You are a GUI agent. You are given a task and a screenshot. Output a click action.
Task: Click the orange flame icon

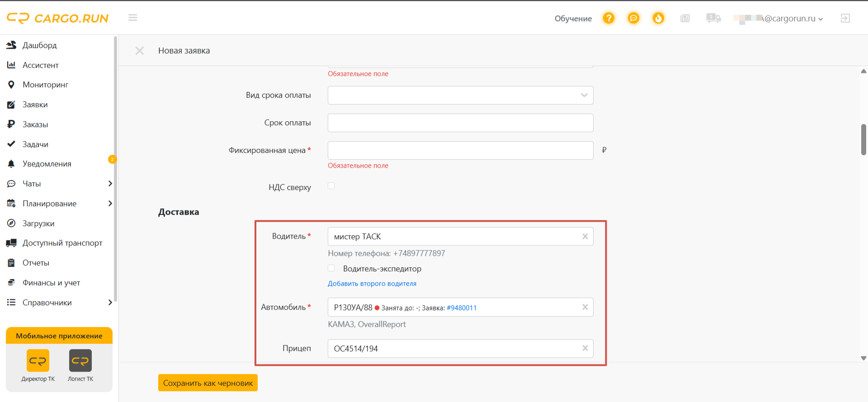coord(658,18)
